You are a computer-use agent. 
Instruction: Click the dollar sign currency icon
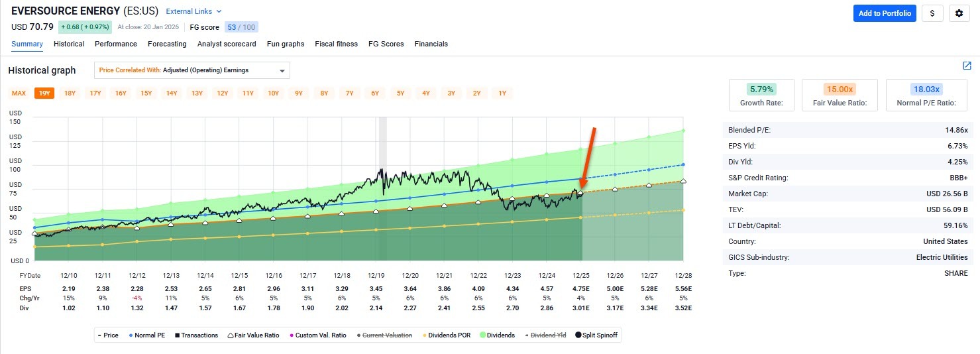932,13
